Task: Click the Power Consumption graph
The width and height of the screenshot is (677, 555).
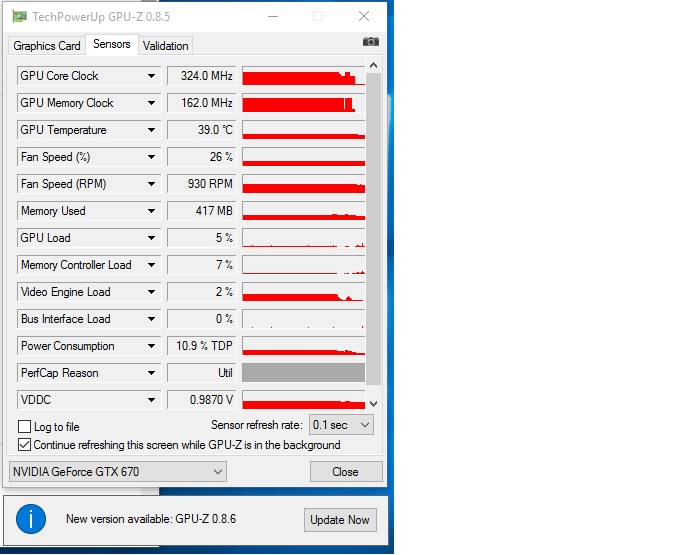Action: point(304,346)
